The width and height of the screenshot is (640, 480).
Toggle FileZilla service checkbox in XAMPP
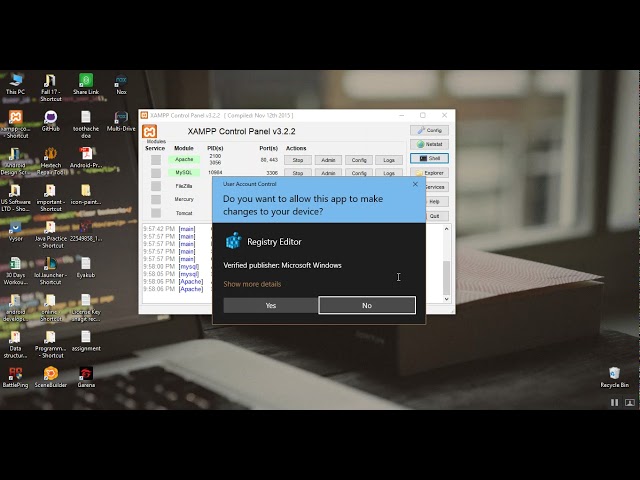(156, 186)
